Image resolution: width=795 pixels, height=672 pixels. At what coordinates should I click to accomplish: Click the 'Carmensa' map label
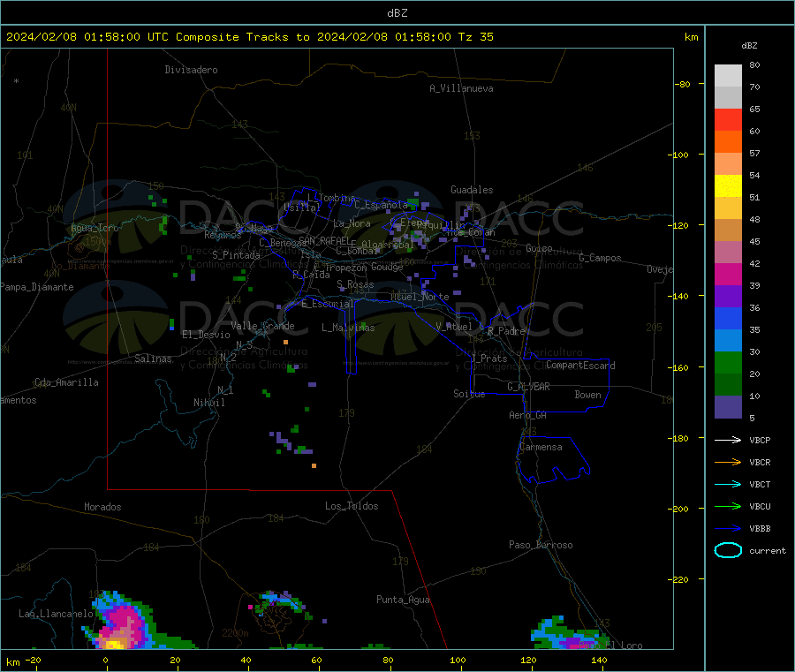click(541, 447)
